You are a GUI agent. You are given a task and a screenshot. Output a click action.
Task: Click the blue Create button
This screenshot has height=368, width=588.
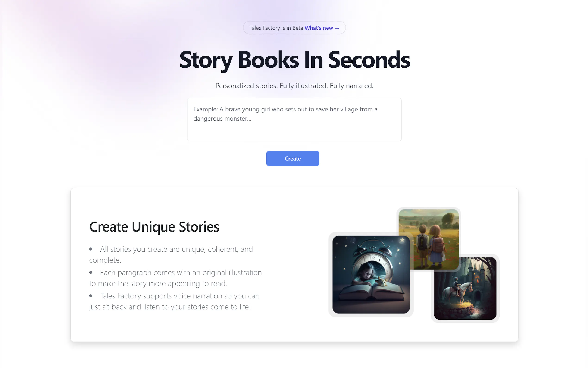point(292,159)
